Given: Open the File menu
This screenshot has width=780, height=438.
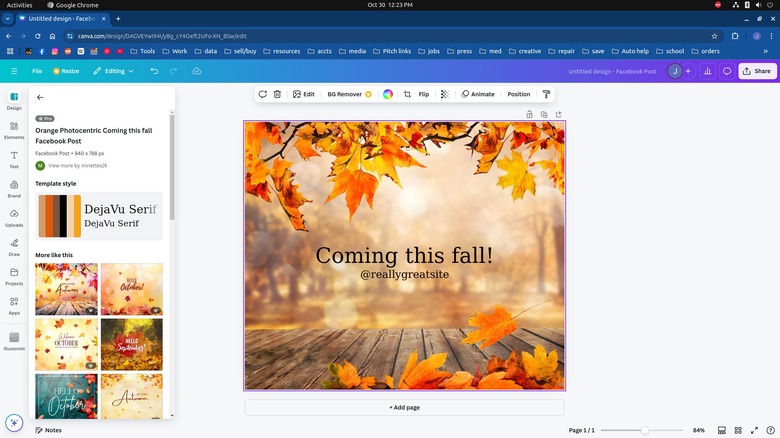Looking at the screenshot, I should click(37, 71).
